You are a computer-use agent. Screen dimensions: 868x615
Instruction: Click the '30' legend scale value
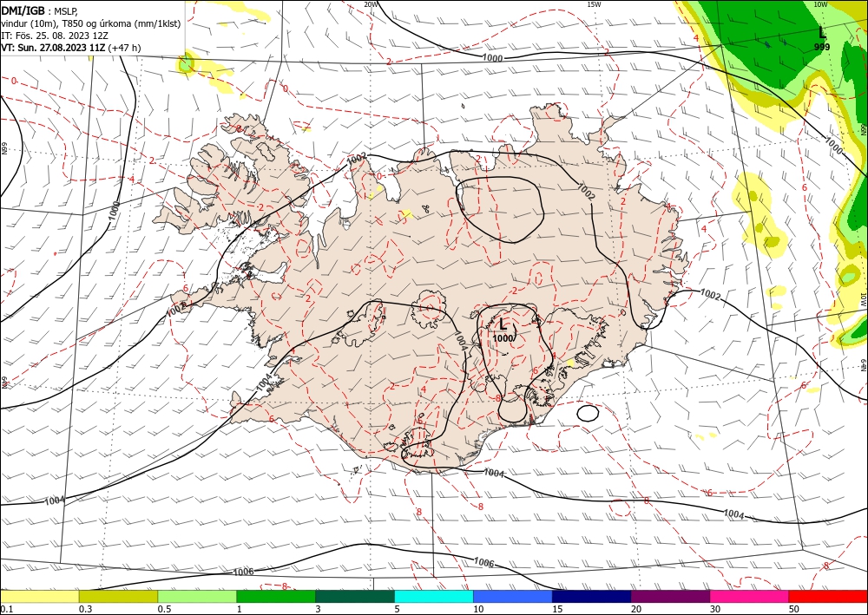(x=715, y=609)
